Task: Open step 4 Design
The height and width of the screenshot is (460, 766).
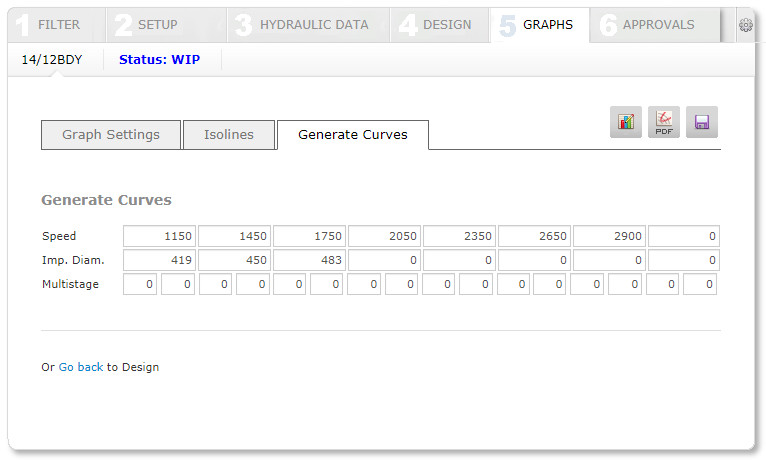Action: [438, 25]
